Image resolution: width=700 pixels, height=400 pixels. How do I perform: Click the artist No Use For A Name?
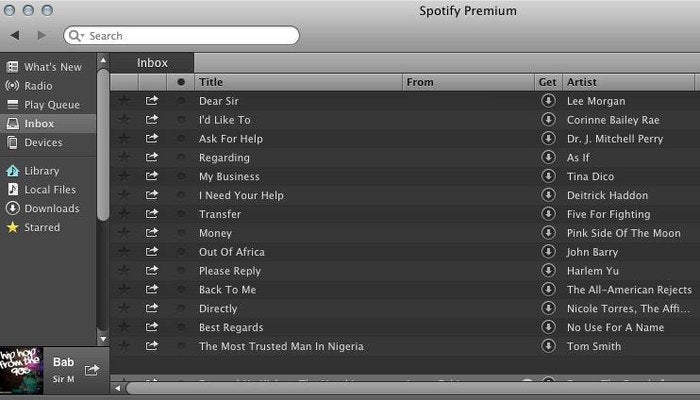point(615,328)
